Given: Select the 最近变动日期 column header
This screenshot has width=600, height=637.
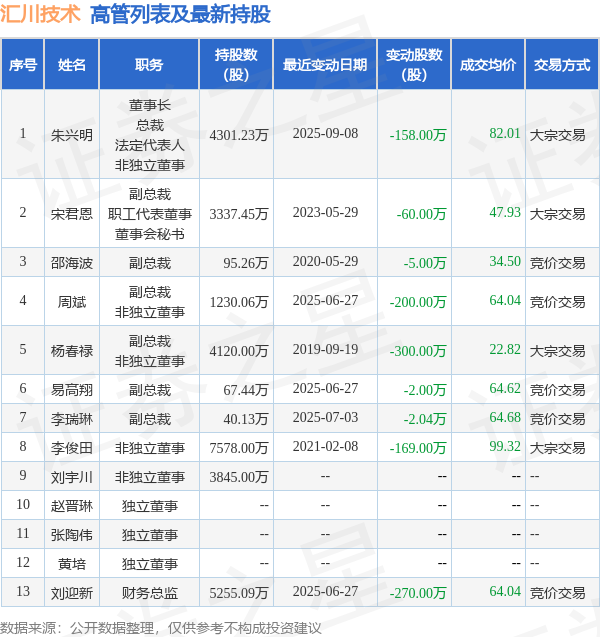Looking at the screenshot, I should pos(325,65).
